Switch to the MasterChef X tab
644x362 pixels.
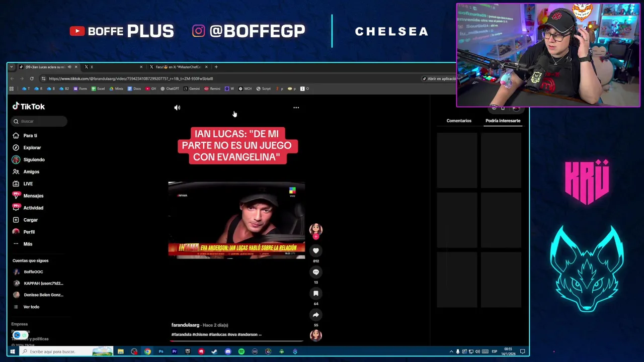[x=179, y=67]
